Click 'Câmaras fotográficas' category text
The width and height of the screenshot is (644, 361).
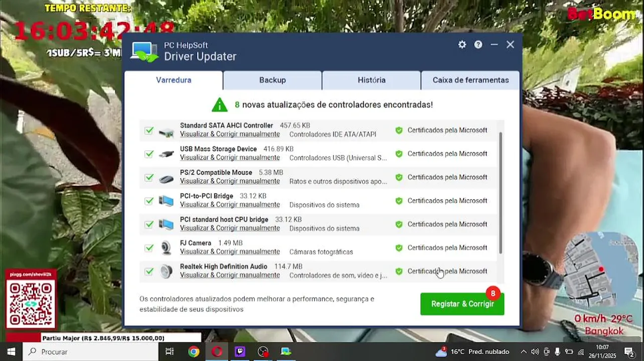point(321,252)
